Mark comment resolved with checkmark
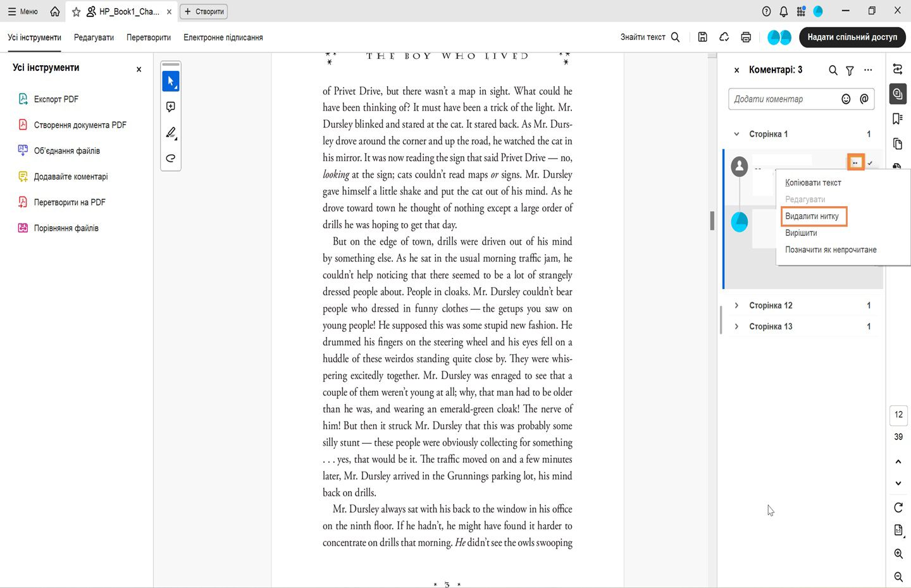The width and height of the screenshot is (911, 588). pyautogui.click(x=871, y=163)
